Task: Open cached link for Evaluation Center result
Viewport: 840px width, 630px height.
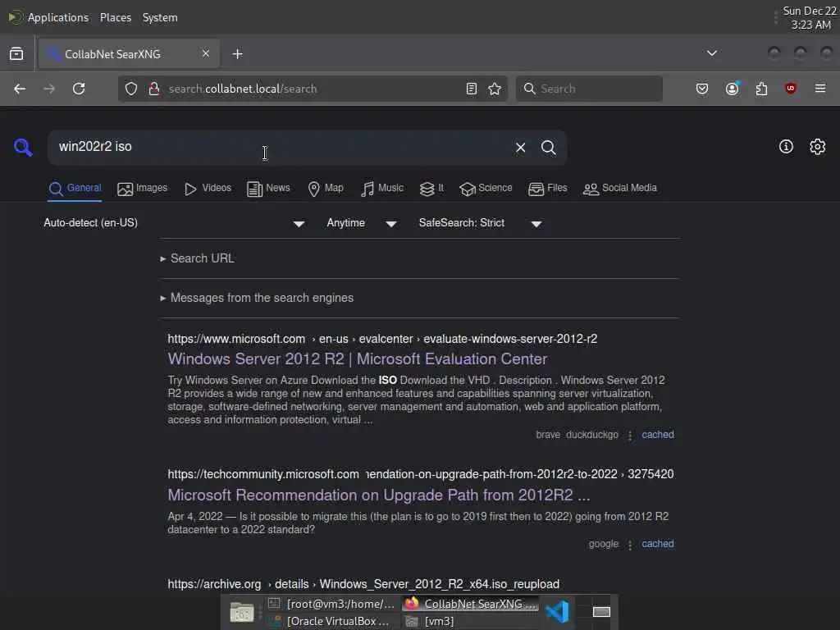Action: coord(658,435)
